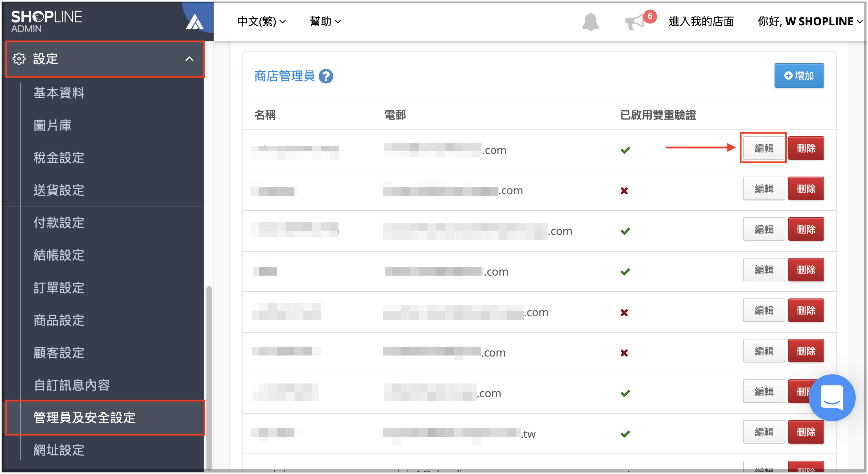Screen dimensions: 868x474
Task: Click the white triangle logo icon in header
Action: click(x=195, y=22)
